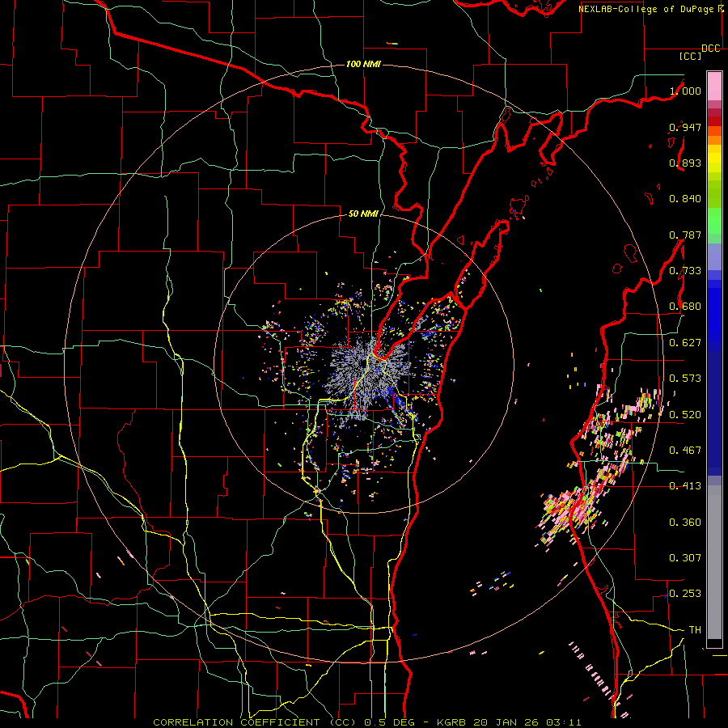This screenshot has height=728, width=728.
Task: Select the 0.253 legend value
Action: pos(685,594)
